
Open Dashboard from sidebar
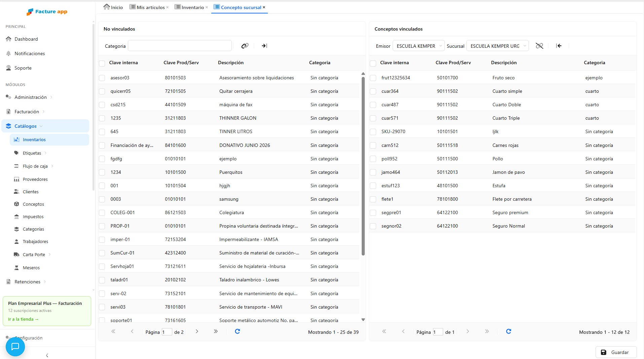[x=26, y=39]
